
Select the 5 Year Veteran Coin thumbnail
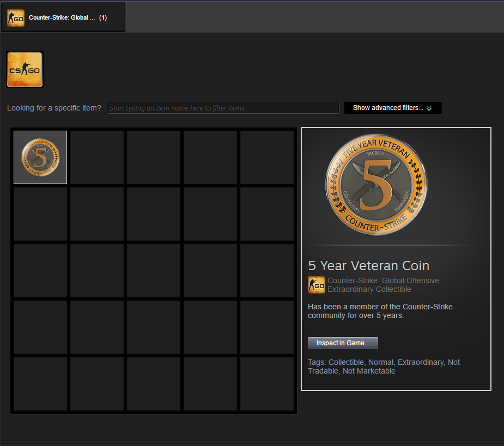[40, 157]
